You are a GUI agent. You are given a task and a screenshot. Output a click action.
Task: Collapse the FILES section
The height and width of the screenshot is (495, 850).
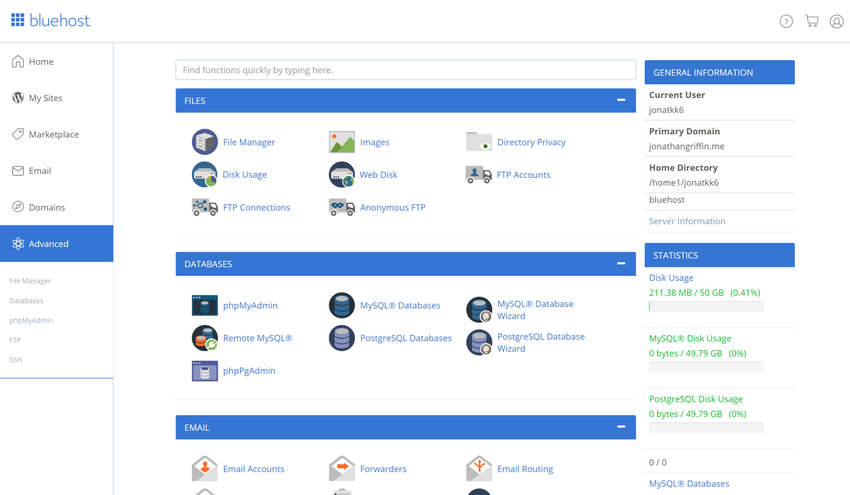621,100
